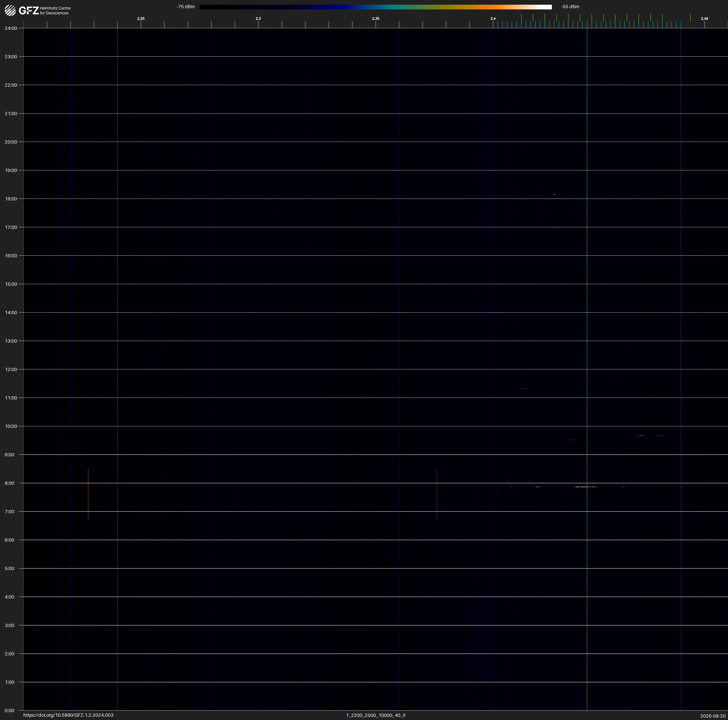Select the 13:00 time label
The image size is (728, 720).
pyautogui.click(x=11, y=341)
